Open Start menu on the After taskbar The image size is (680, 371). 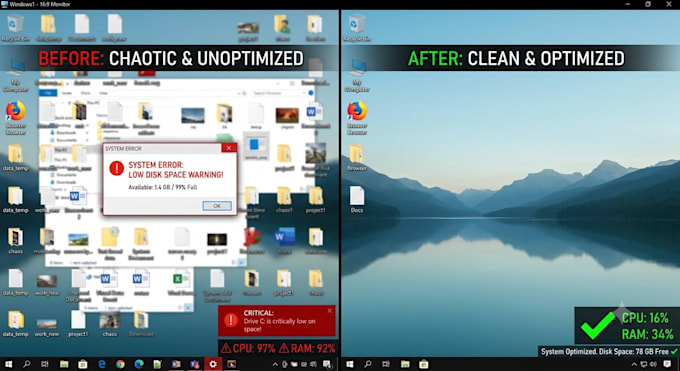click(350, 364)
